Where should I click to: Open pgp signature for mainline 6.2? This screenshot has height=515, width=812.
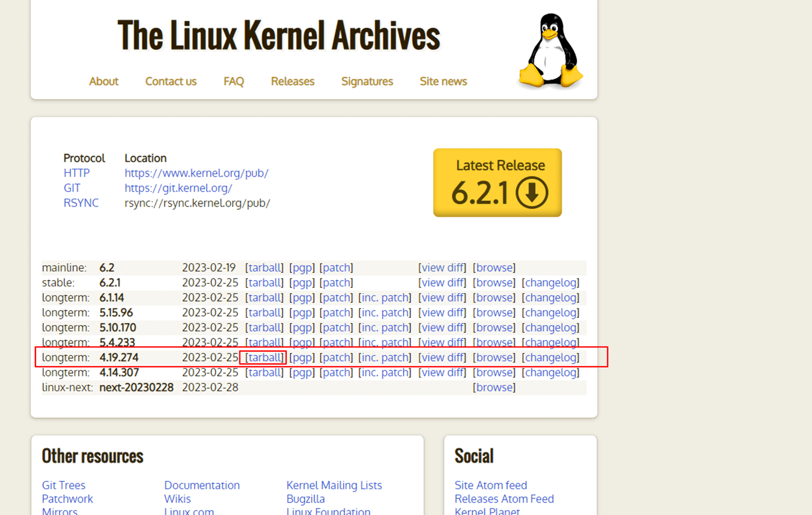tap(302, 267)
